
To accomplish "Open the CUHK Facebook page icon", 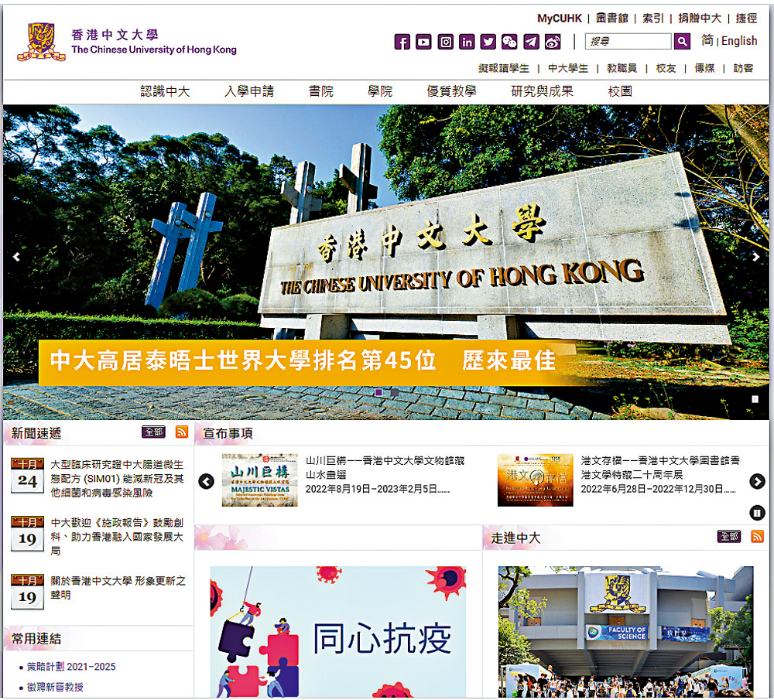I will pos(402,42).
